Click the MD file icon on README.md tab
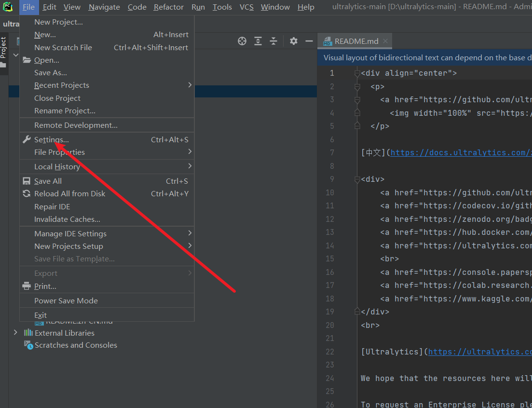 pyautogui.click(x=327, y=41)
